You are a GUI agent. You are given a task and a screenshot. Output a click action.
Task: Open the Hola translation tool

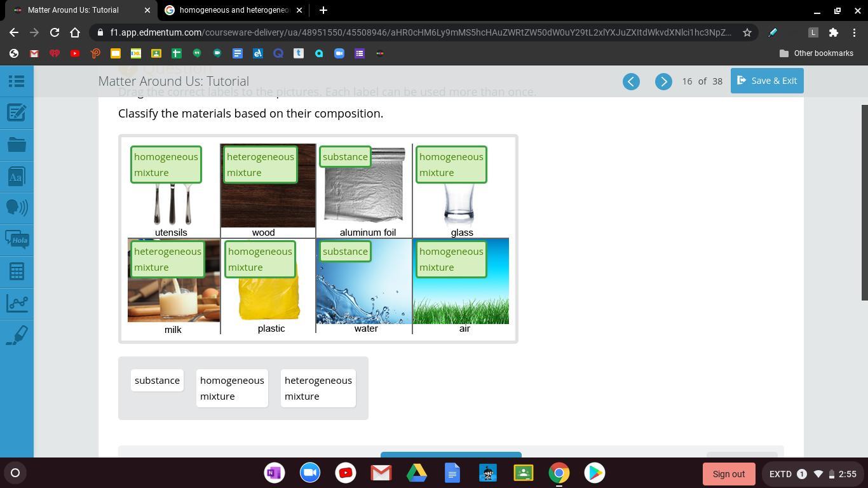pos(17,240)
